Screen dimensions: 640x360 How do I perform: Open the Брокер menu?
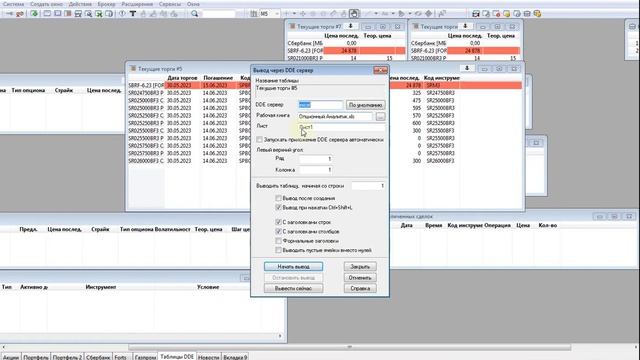coord(107,4)
